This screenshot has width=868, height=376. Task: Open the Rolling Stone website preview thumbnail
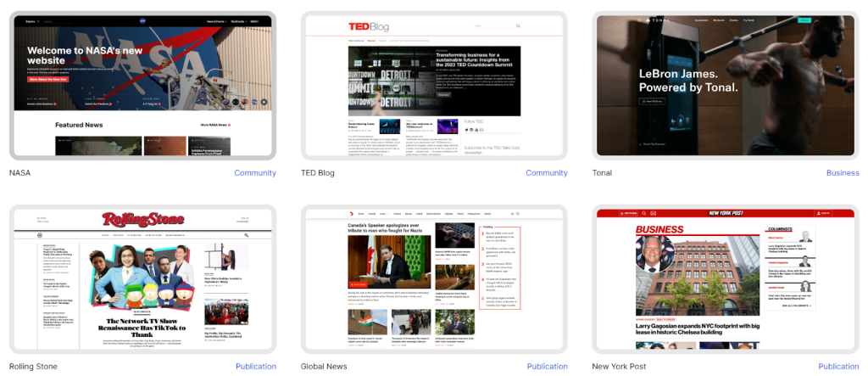pos(142,279)
